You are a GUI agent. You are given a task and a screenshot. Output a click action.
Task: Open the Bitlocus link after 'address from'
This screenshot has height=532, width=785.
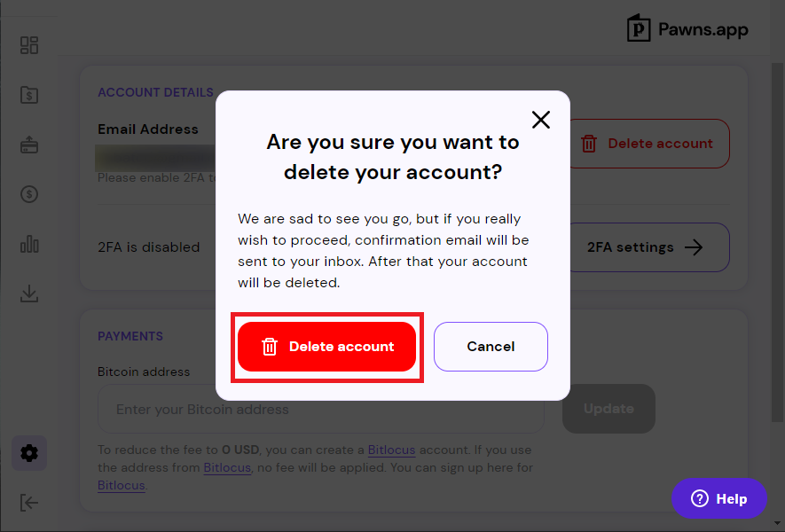click(227, 467)
